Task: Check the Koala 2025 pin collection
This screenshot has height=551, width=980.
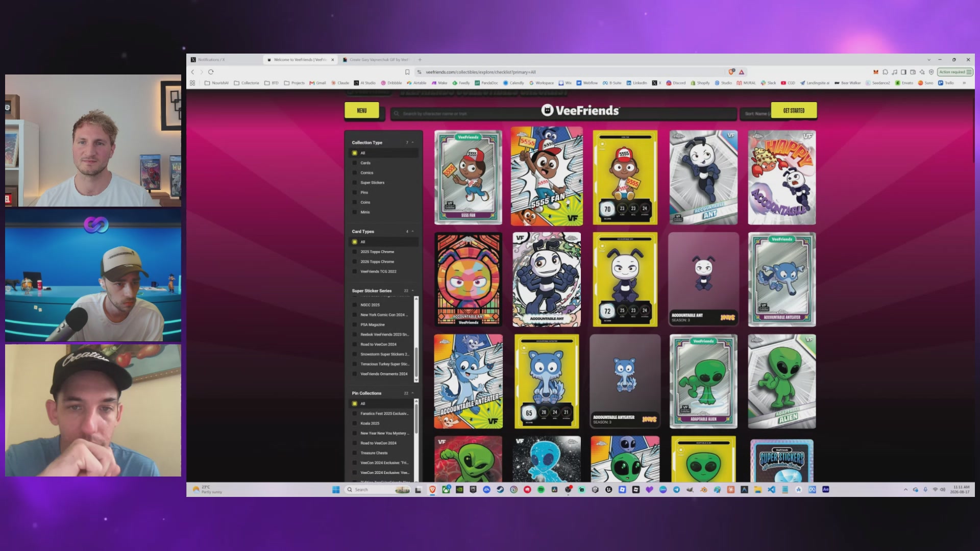Action: [x=355, y=423]
